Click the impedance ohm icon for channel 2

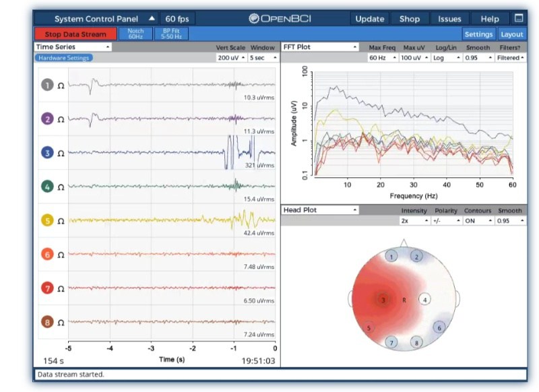pyautogui.click(x=61, y=120)
